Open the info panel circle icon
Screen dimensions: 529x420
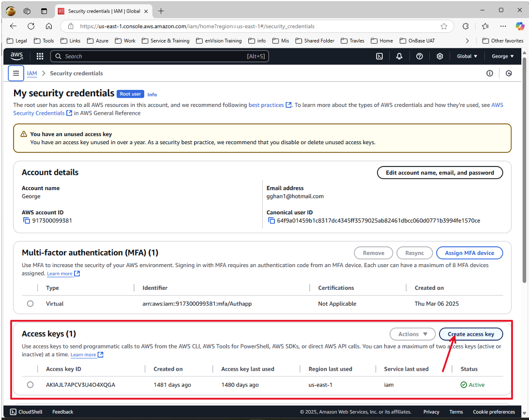[489, 73]
